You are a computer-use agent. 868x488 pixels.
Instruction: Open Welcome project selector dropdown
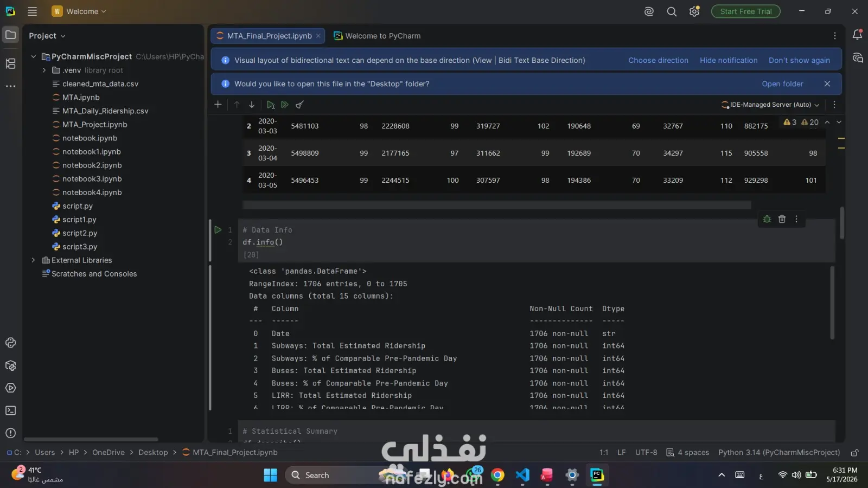[x=79, y=11]
